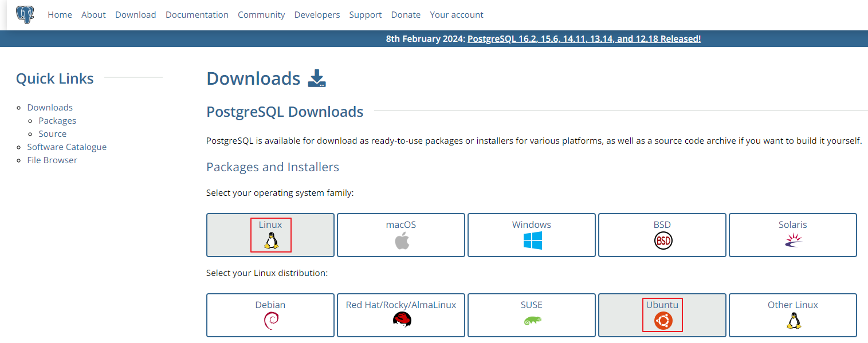Open the Developers navigation item

click(317, 15)
